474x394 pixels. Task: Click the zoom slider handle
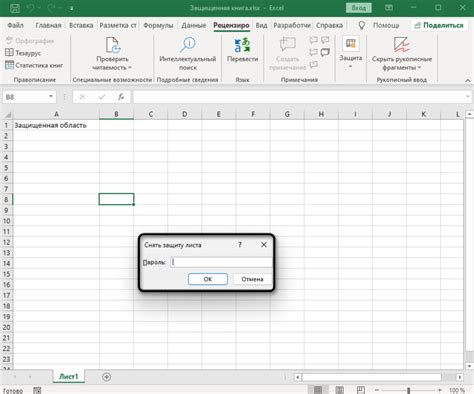click(409, 390)
